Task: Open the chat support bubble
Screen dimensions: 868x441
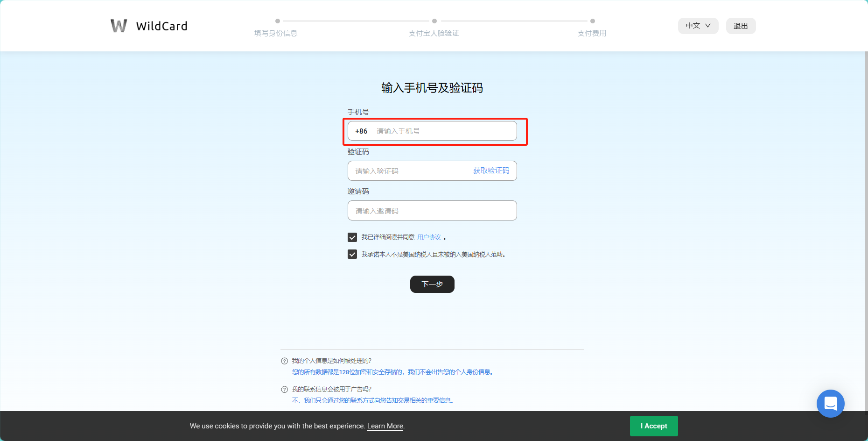Action: click(x=831, y=403)
